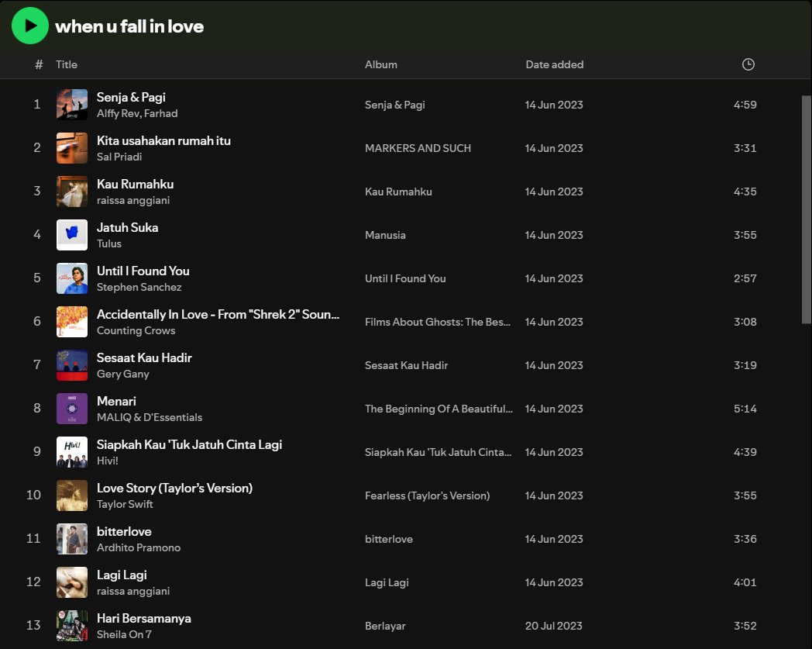Open Jatuh Suka cover thumbnail
812x649 pixels.
72,235
